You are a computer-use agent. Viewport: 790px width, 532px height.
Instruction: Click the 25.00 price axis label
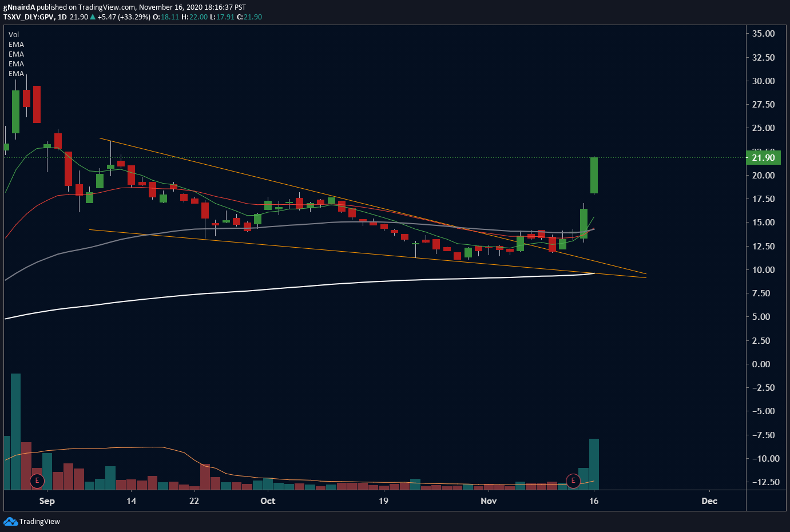click(763, 128)
